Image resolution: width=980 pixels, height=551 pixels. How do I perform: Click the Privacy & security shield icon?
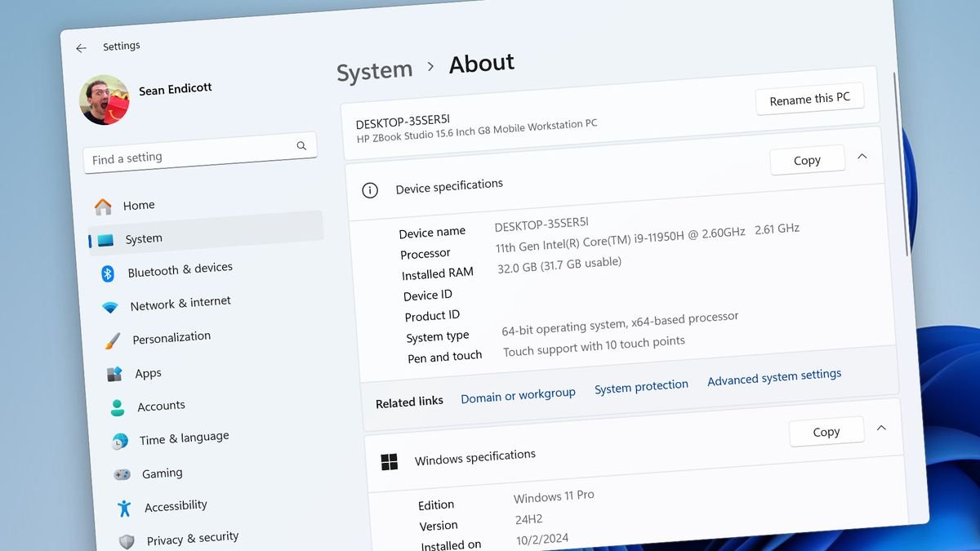pyautogui.click(x=127, y=541)
